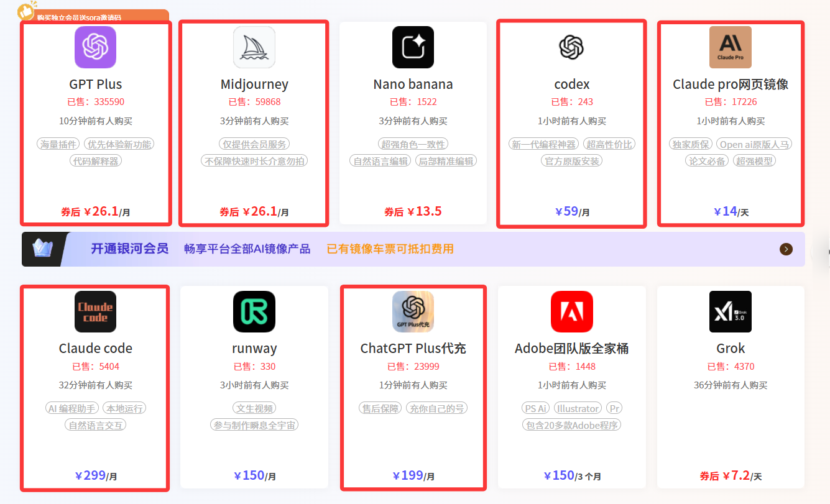This screenshot has height=504, width=830.
Task: Open the Adobe团队版全家桶 title
Action: pyautogui.click(x=572, y=349)
